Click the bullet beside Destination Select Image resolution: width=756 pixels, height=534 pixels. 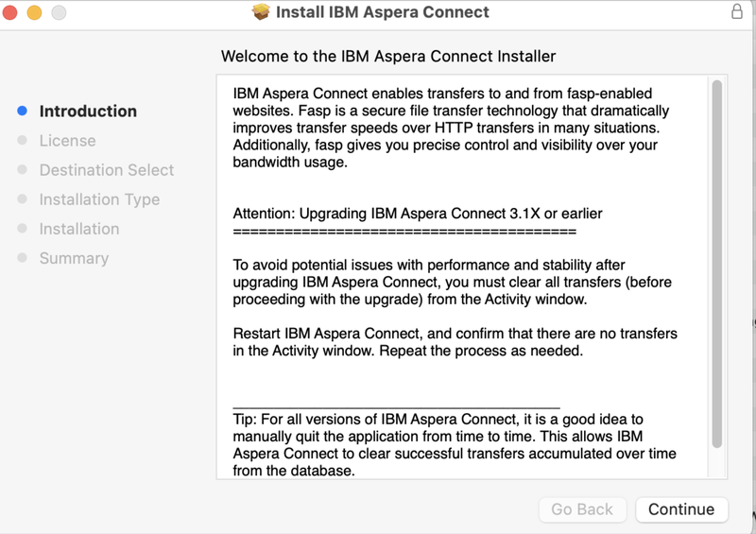click(23, 170)
